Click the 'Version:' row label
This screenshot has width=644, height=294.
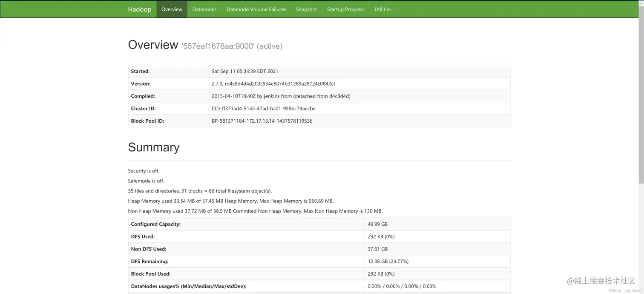(x=141, y=84)
